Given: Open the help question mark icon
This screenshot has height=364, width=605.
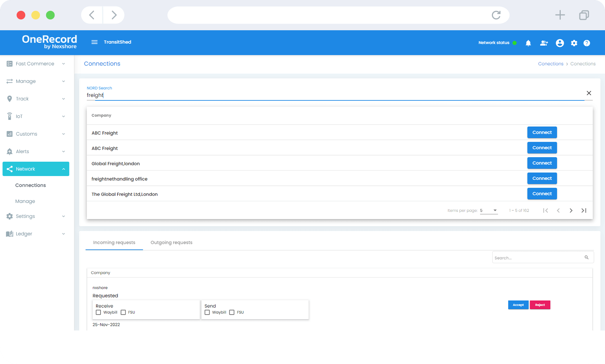Looking at the screenshot, I should point(587,43).
